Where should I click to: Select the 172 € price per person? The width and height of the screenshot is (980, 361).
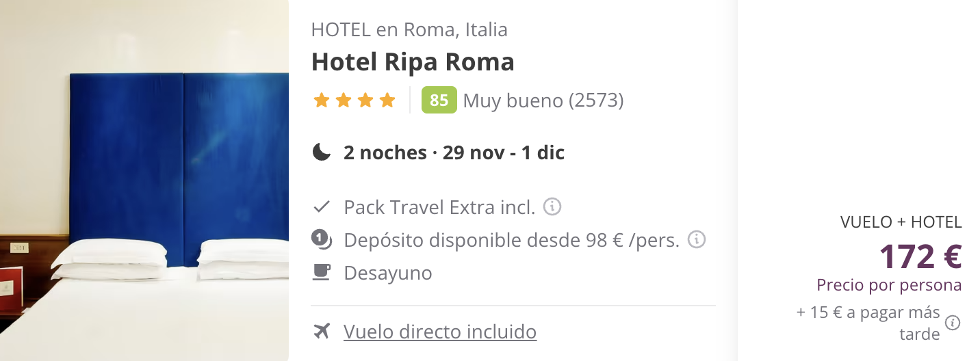[920, 257]
